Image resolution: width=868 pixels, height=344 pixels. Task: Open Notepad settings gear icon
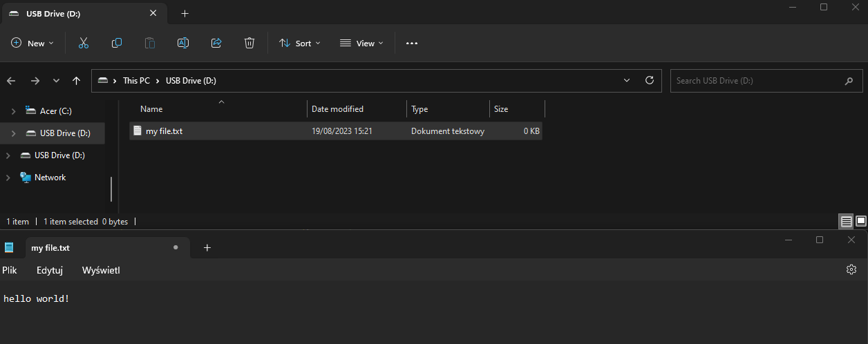851,269
